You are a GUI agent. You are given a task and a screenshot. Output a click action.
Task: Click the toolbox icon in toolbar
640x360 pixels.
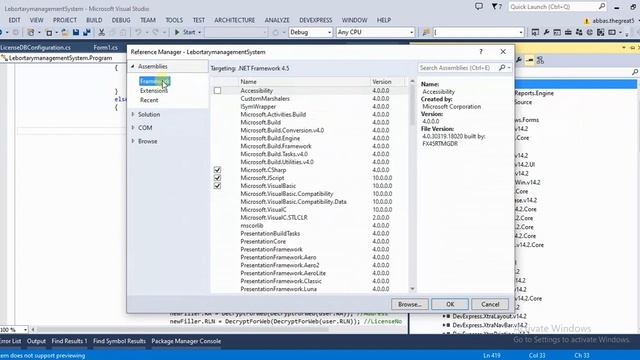pyautogui.click(x=568, y=32)
